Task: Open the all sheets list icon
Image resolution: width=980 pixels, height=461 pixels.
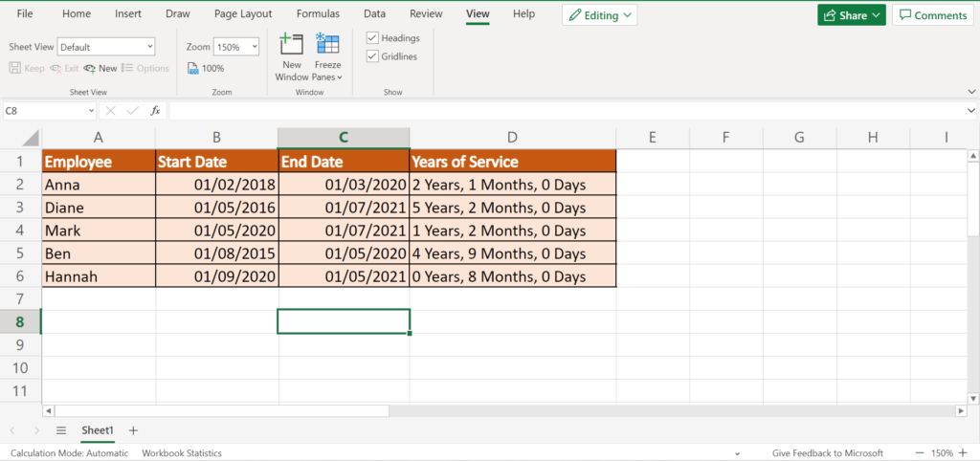Action: 61,430
